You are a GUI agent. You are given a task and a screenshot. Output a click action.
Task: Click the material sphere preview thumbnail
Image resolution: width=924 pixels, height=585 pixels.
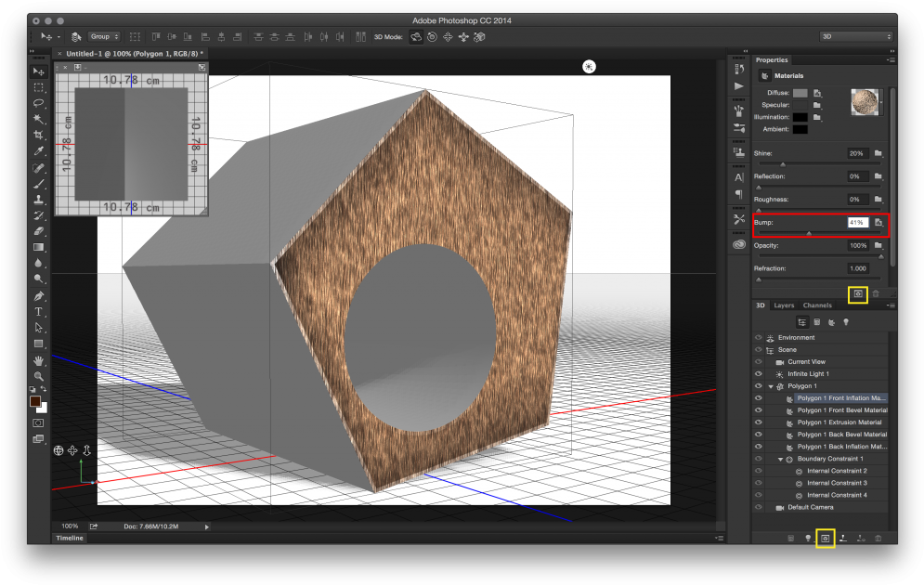click(x=865, y=101)
